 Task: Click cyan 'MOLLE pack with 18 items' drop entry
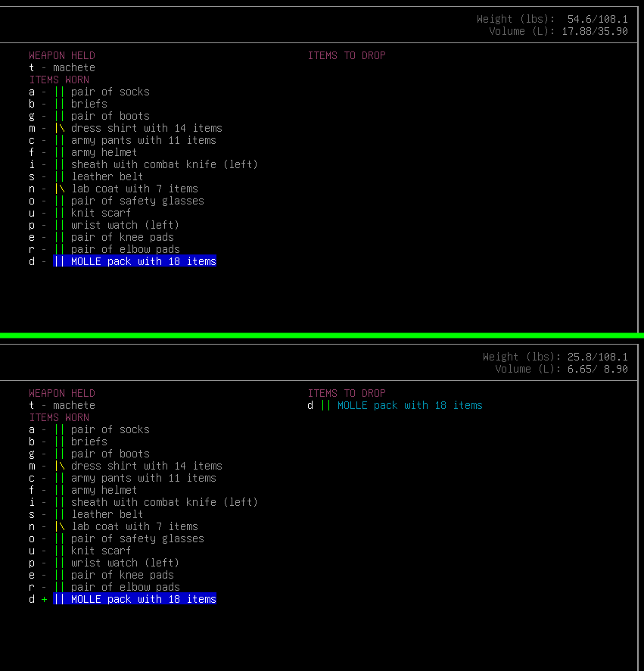pos(409,405)
